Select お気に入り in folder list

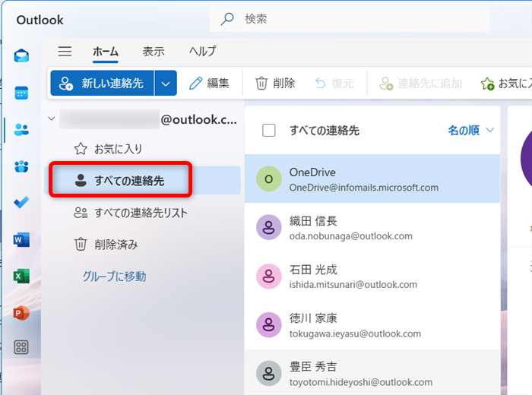143,149
